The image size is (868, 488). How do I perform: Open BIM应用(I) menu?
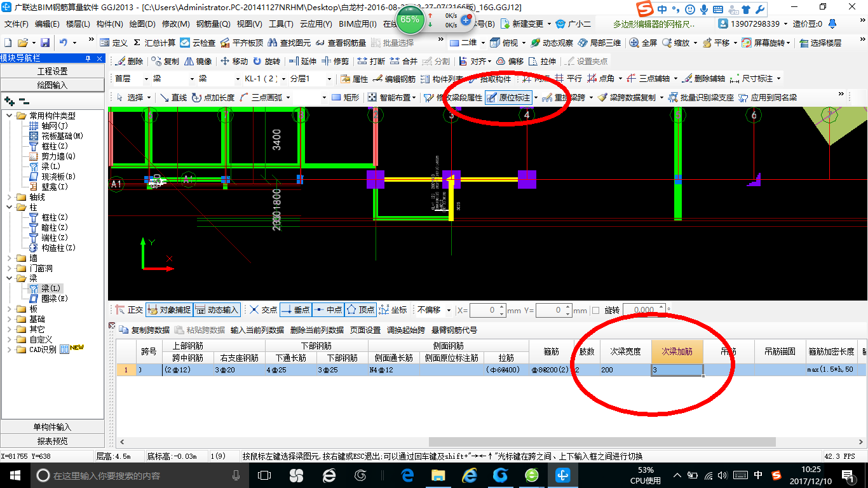(358, 24)
